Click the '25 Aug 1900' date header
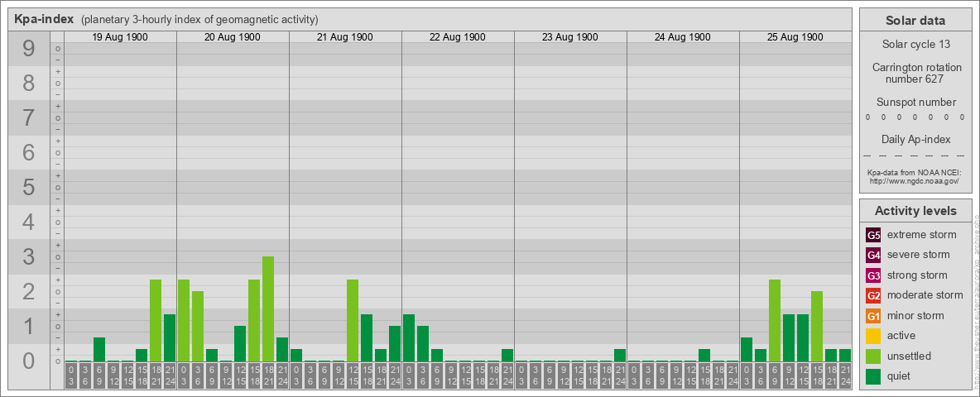This screenshot has width=980, height=397. (x=795, y=37)
